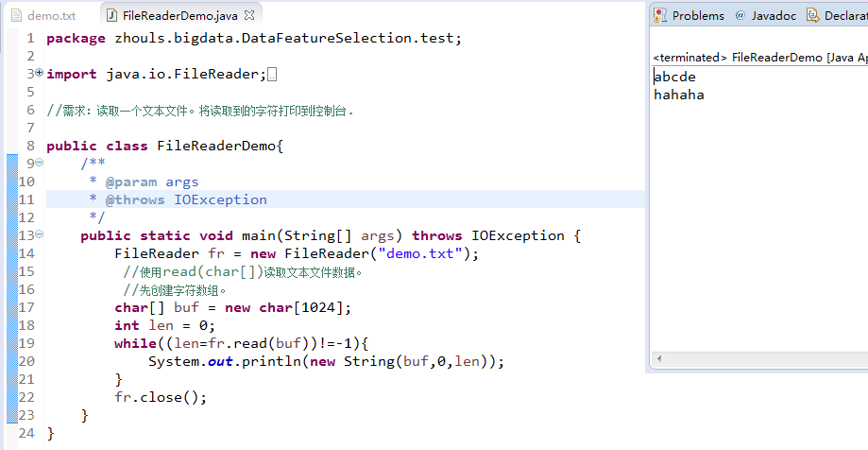Click the read(char[]) comment on line 15
Viewport: 868px width, 450px height.
pyautogui.click(x=243, y=272)
